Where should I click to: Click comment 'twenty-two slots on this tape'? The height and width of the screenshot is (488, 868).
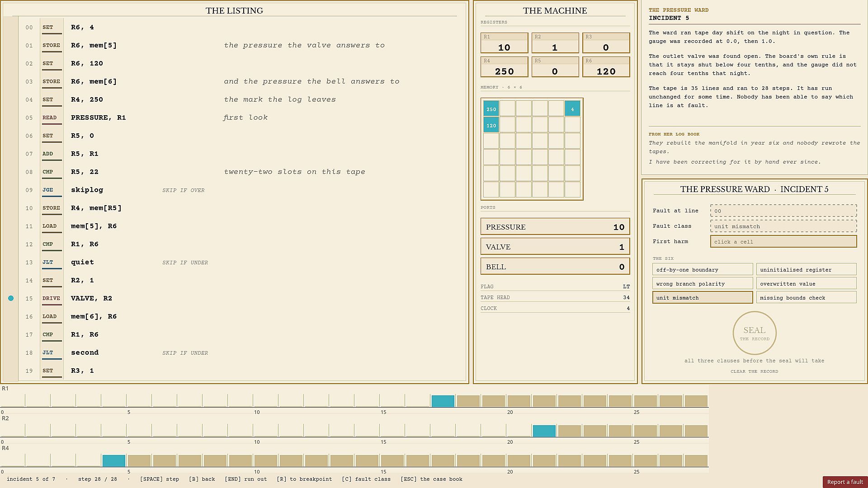[x=294, y=172]
